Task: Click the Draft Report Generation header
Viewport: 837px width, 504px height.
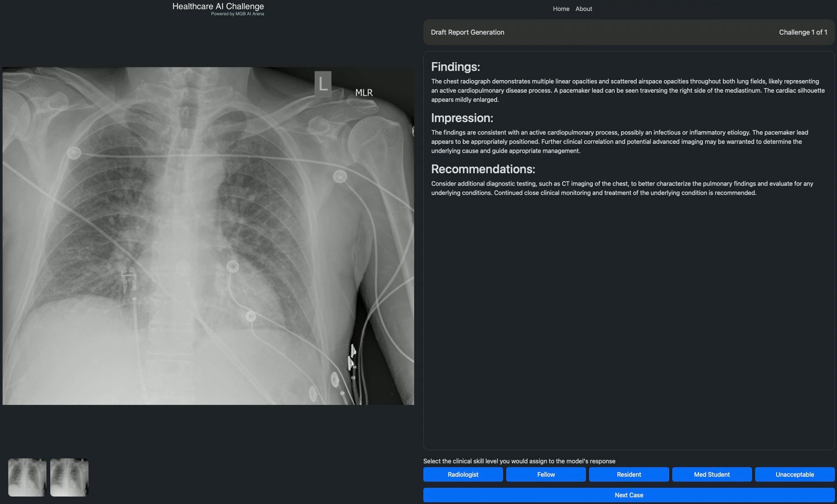Action: tap(467, 32)
